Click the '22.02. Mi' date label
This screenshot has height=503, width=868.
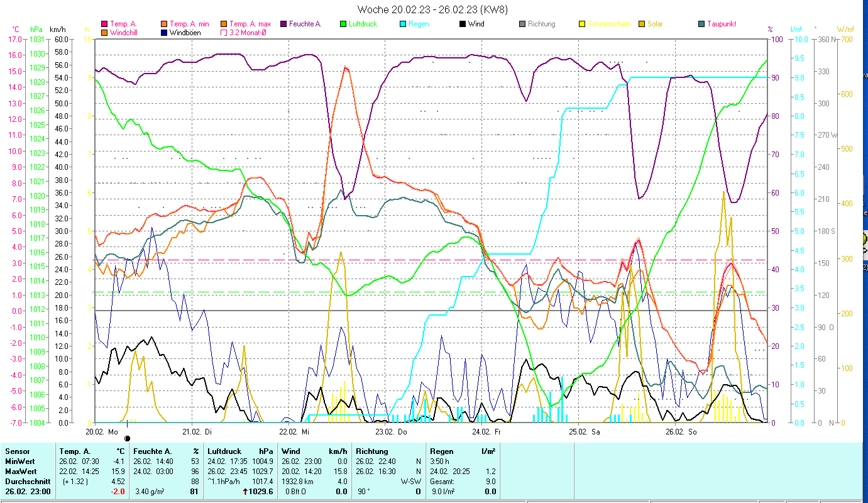click(294, 432)
